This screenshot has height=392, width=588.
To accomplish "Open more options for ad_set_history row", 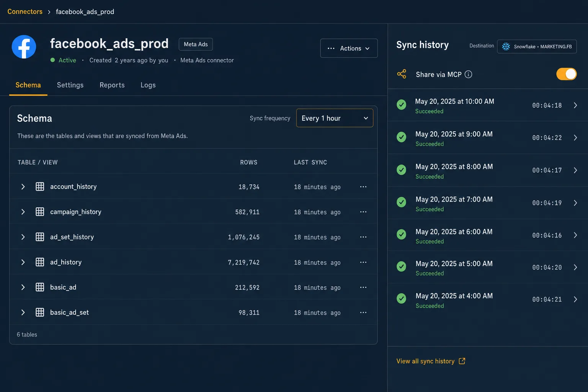I will tap(363, 237).
